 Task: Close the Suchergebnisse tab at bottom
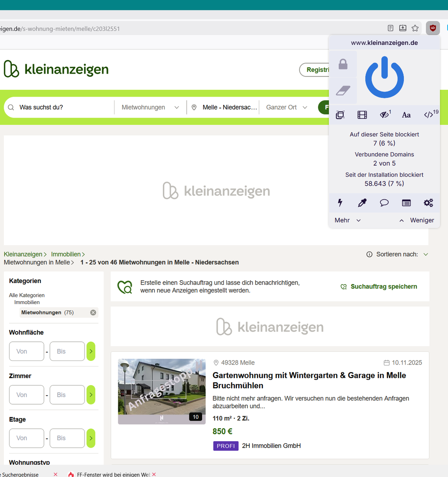pyautogui.click(x=56, y=474)
